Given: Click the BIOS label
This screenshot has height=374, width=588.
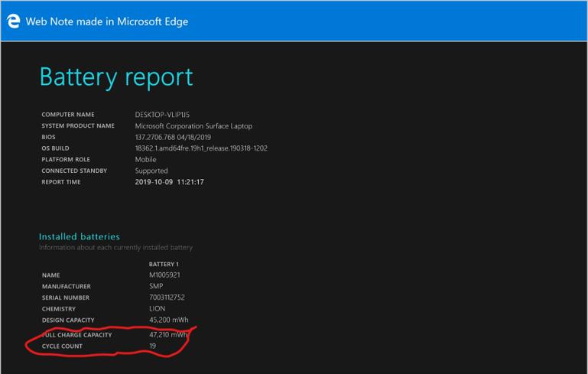Looking at the screenshot, I should coord(48,137).
